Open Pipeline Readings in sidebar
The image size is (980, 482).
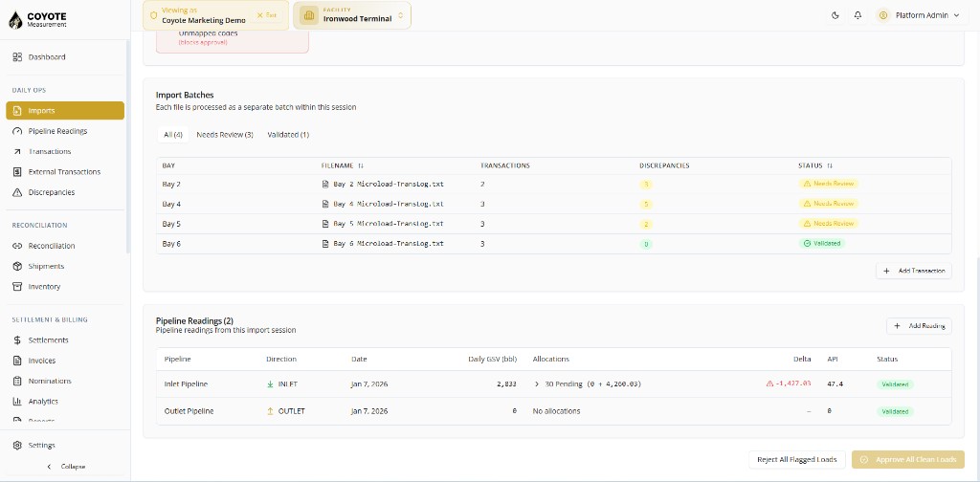coord(65,131)
